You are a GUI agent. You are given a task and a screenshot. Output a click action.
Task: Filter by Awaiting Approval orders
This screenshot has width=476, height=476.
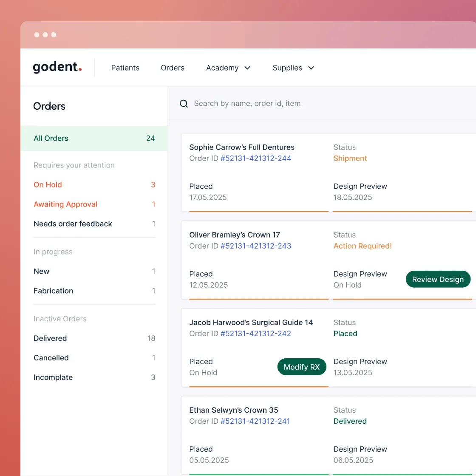[x=94, y=204]
